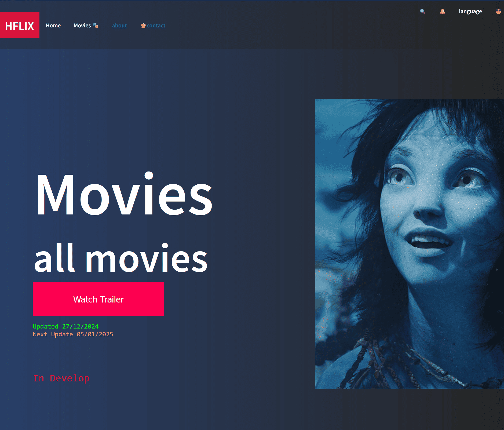Follow the about link
This screenshot has height=430, width=504.
[x=119, y=25]
